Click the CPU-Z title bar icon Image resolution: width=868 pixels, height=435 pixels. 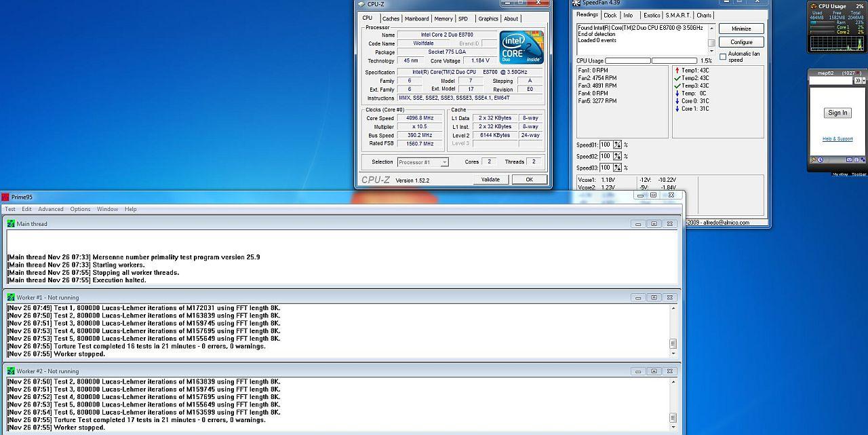[x=361, y=4]
